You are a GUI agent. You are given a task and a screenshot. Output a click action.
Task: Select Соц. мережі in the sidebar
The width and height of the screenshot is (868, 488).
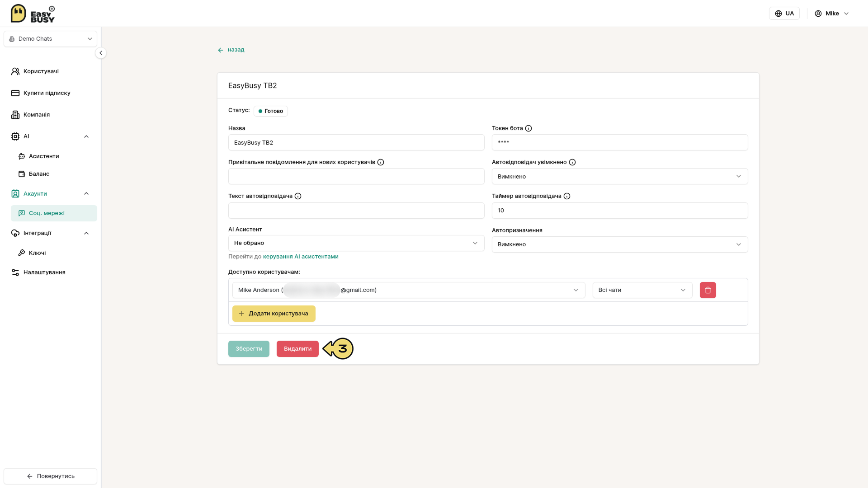click(54, 213)
